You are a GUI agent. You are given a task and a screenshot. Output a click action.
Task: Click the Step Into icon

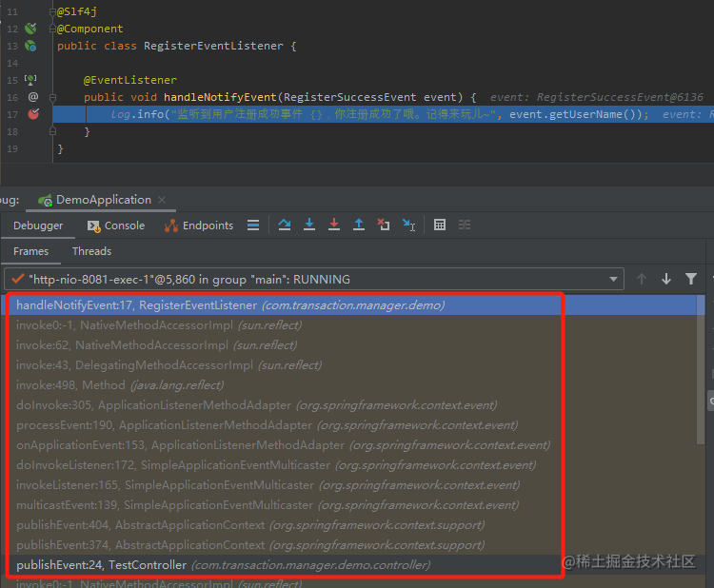pos(309,225)
